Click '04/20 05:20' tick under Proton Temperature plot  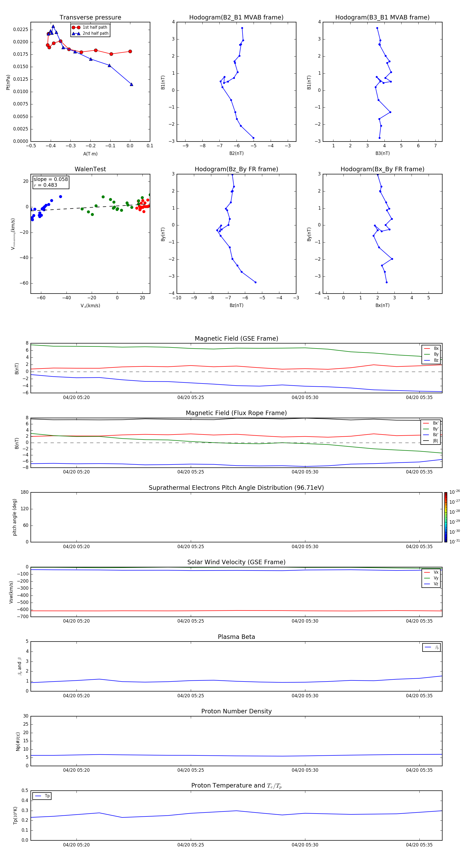tap(76, 845)
